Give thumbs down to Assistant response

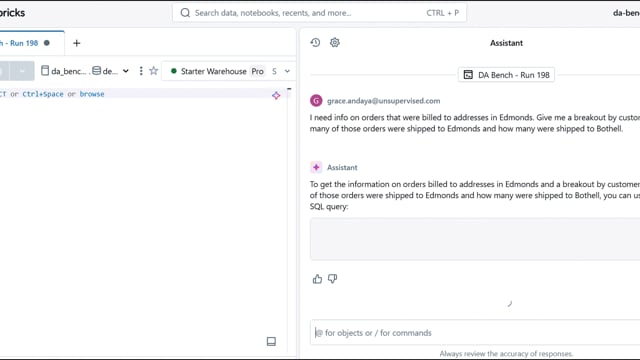[332, 279]
